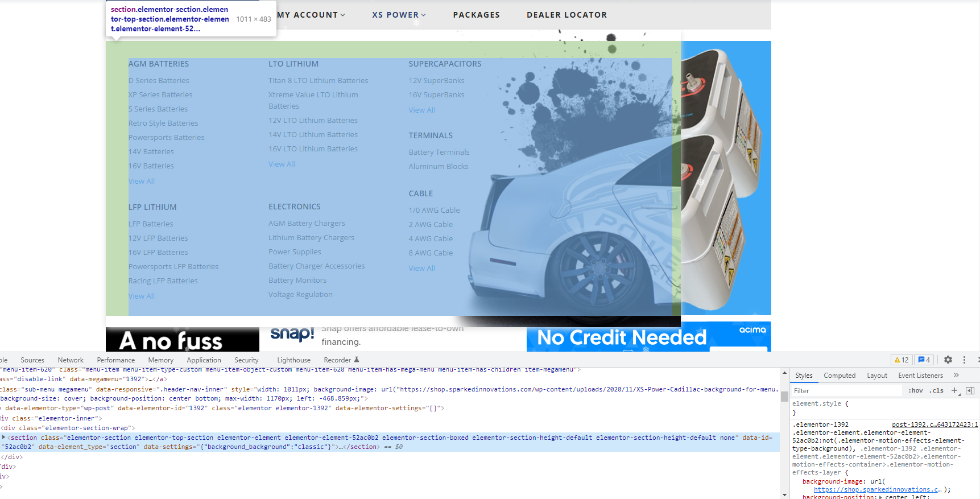The height and width of the screenshot is (499, 980).
Task: Click D Series Batteries link
Action: pyautogui.click(x=159, y=81)
